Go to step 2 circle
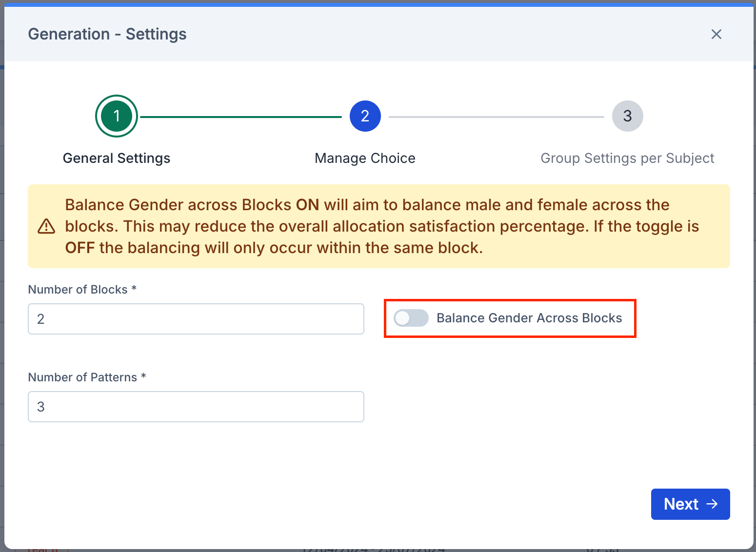The image size is (756, 552). 365,116
